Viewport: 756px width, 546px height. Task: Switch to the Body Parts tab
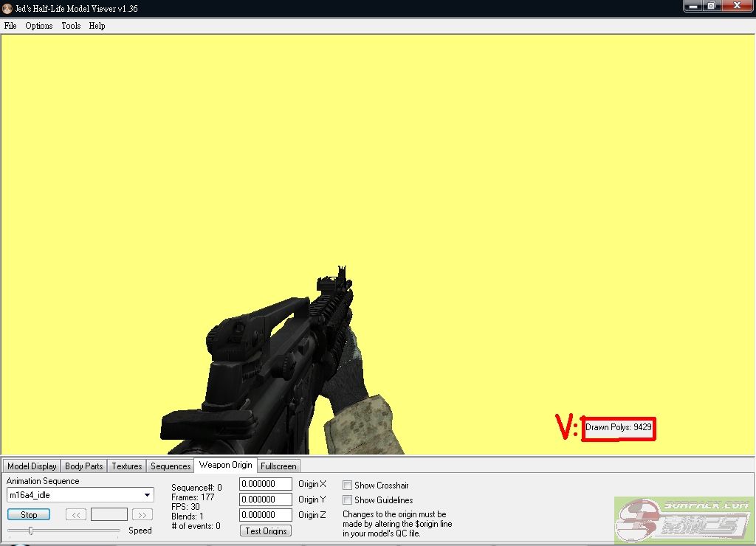click(84, 466)
